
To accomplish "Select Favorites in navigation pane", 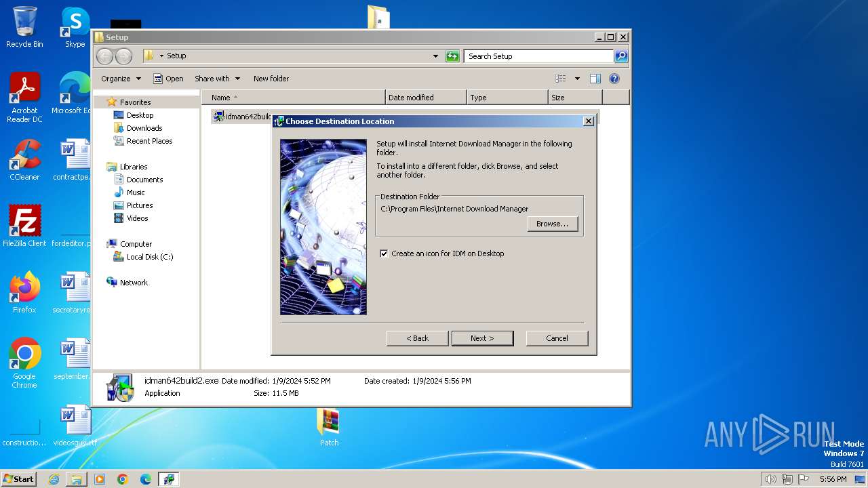I will pyautogui.click(x=135, y=102).
